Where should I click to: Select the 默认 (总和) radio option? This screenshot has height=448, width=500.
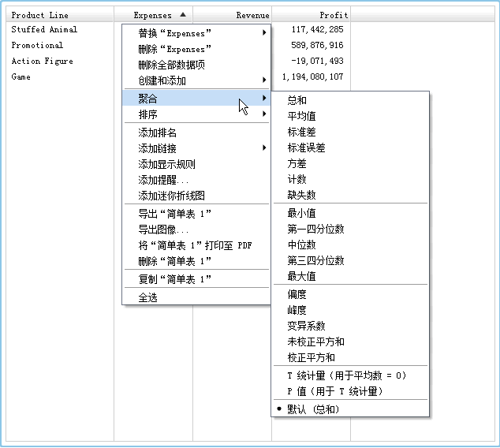point(350,409)
